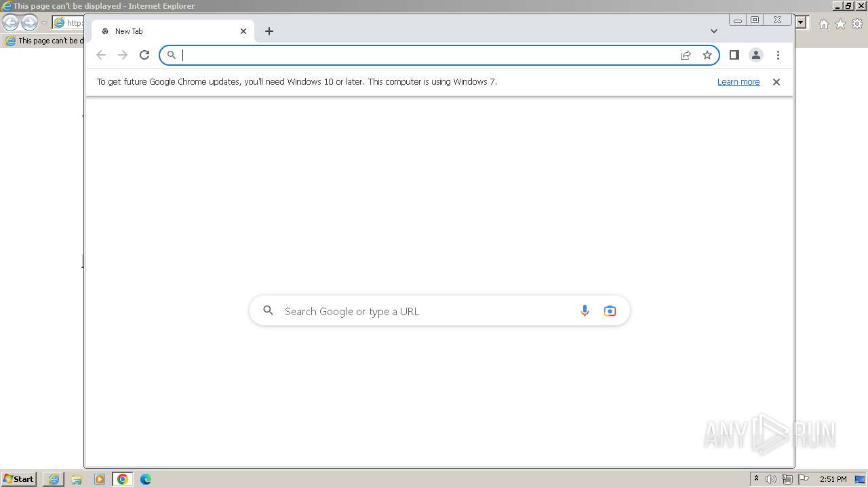Click the magnifier icon in the Google search box
Image resolution: width=868 pixels, height=488 pixels.
click(x=269, y=310)
